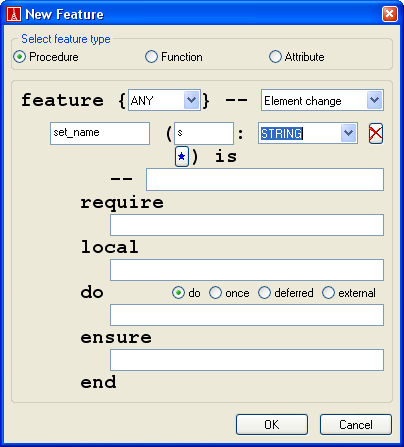The image size is (404, 447).
Task: Click the require precondition text field
Action: point(247,225)
